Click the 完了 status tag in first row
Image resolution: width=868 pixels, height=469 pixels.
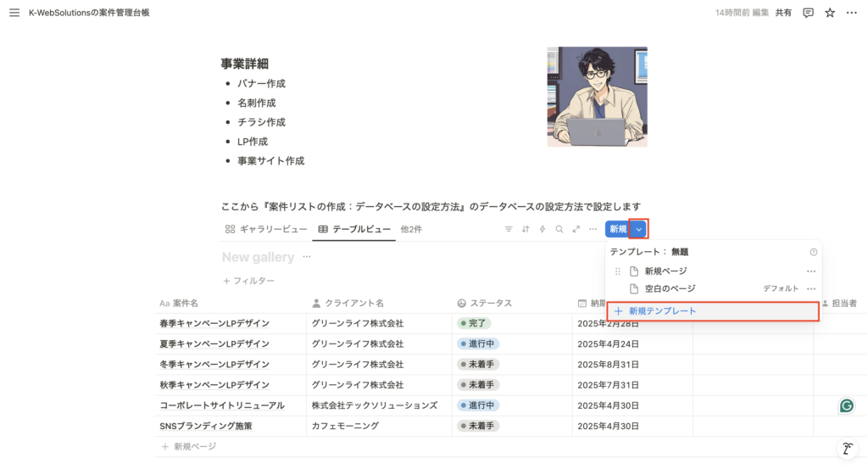coord(474,323)
